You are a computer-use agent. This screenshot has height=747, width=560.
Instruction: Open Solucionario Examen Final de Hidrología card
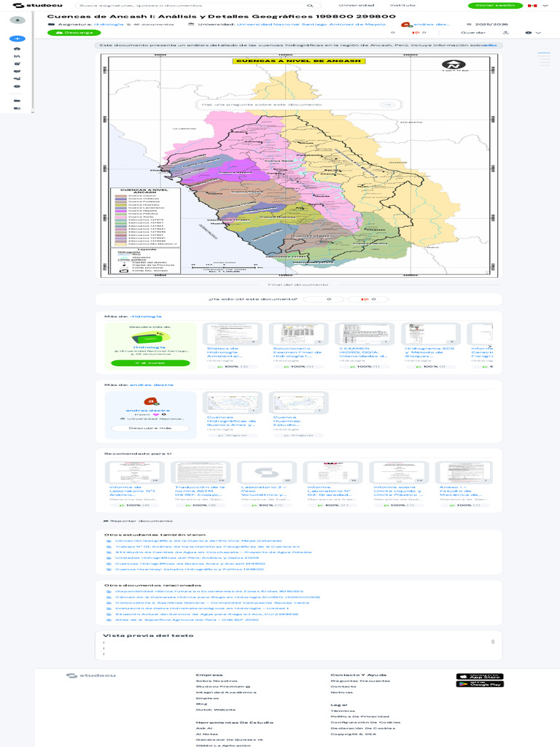point(298,345)
